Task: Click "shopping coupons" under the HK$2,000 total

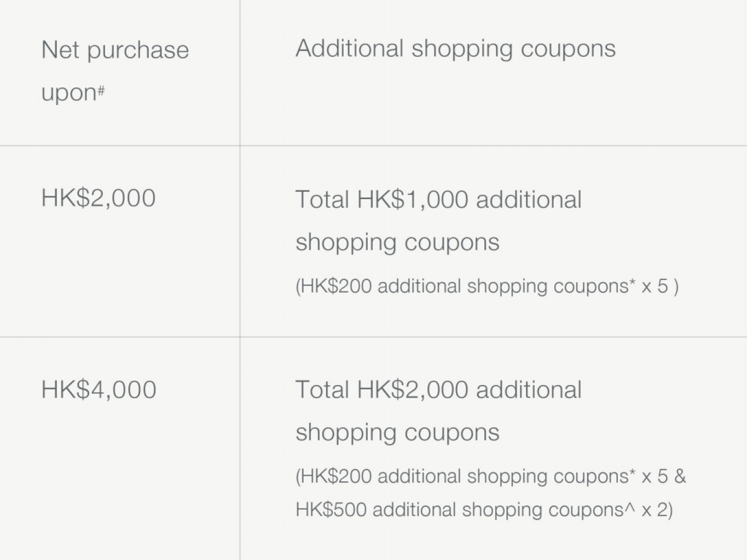Action: point(397,433)
